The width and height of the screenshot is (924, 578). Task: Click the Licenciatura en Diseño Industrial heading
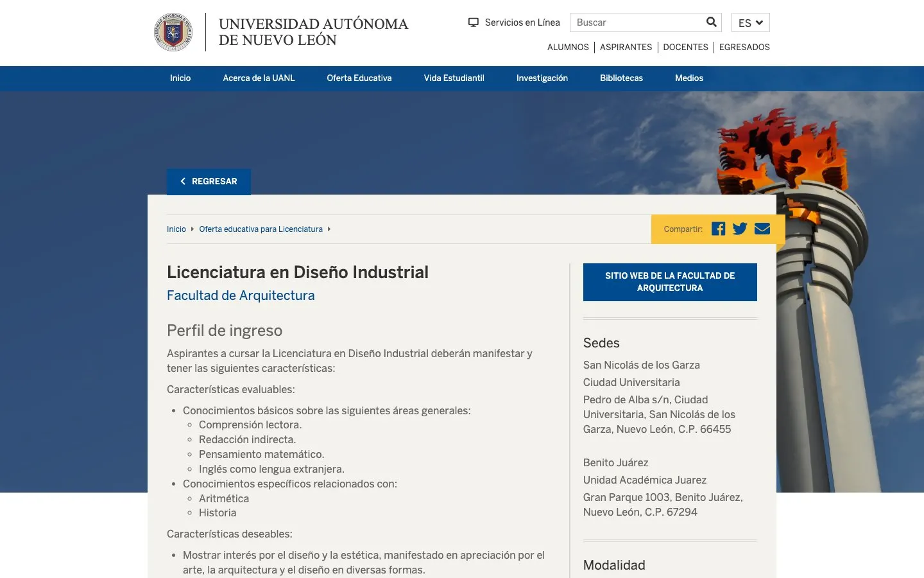298,272
